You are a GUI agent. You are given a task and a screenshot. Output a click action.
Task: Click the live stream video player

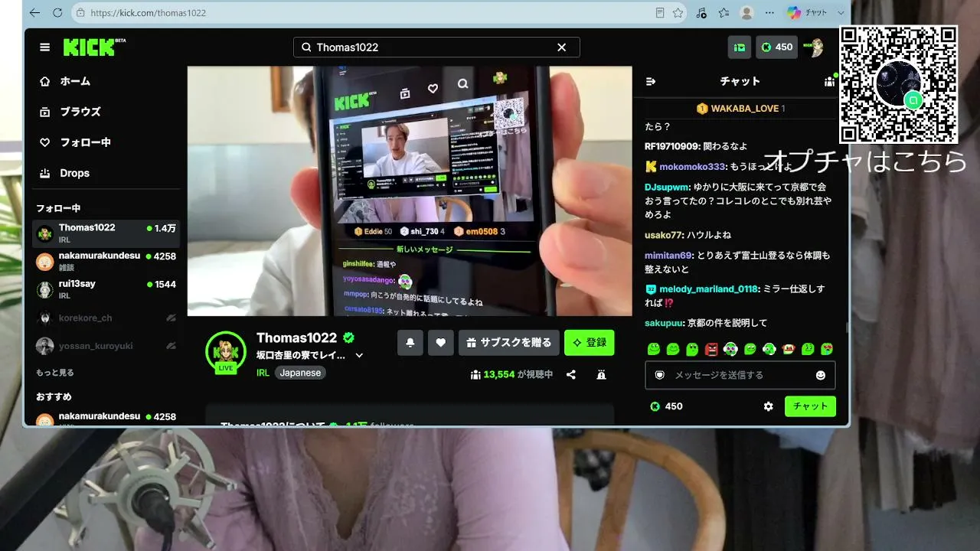[x=410, y=191]
